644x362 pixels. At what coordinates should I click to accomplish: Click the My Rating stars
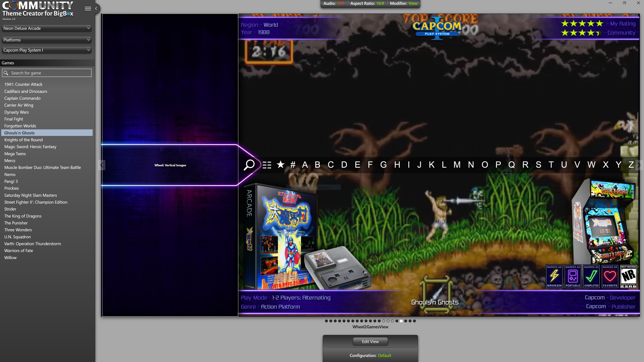coord(582,23)
